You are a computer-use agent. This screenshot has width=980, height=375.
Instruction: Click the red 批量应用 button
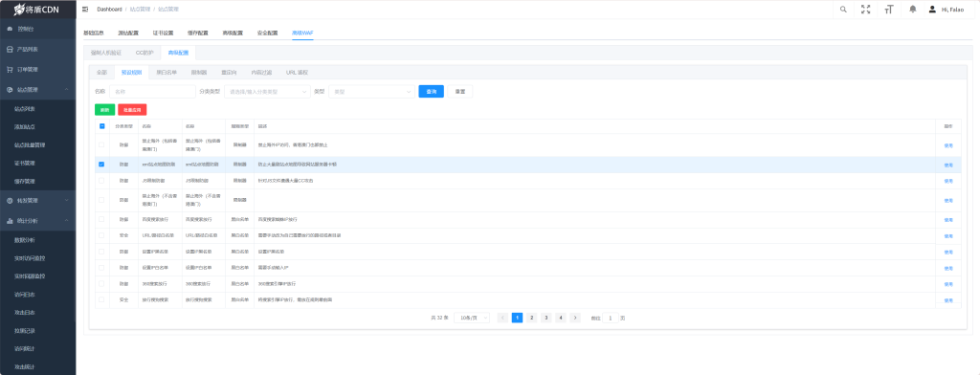(132, 109)
